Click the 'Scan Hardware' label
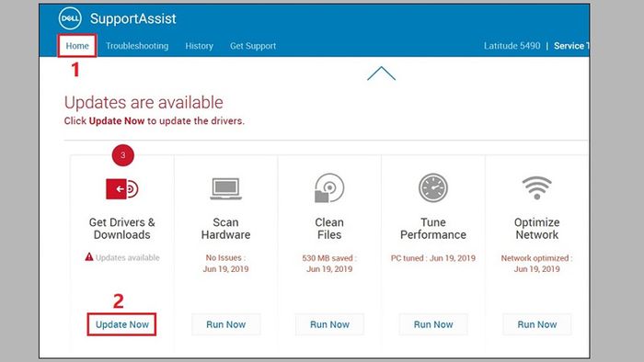644x362 pixels. [226, 229]
